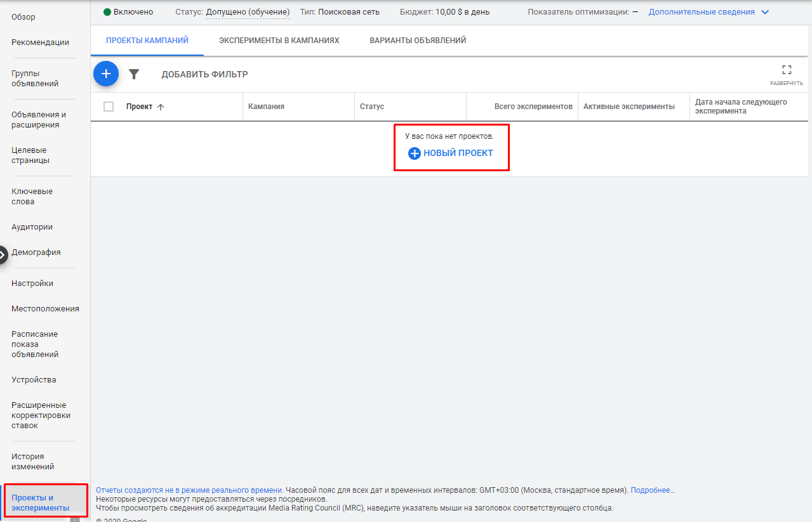Open Рекомендации in sidebar

pos(40,42)
